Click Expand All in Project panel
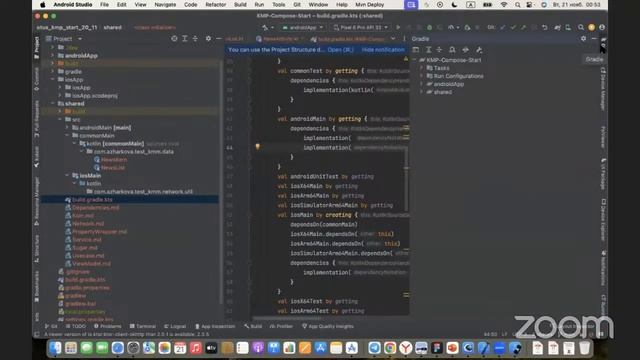Screen dimensions: 640x360 185,38
